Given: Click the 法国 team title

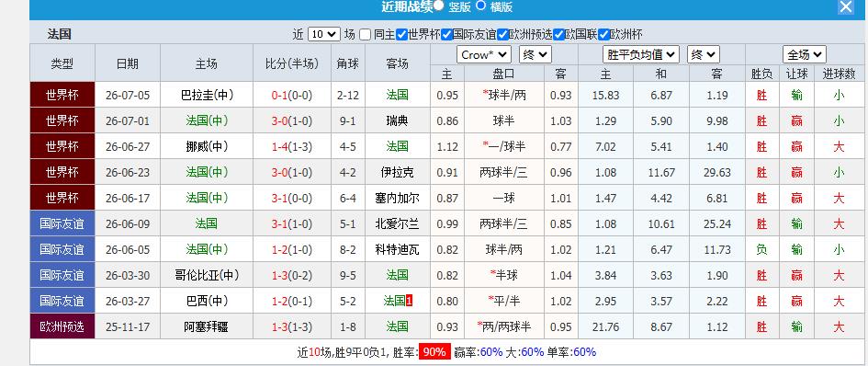Looking at the screenshot, I should click(59, 34).
